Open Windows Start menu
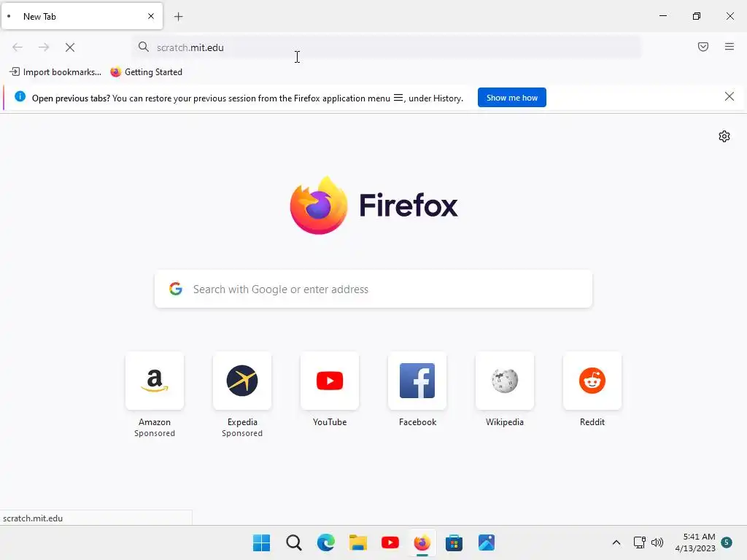The height and width of the screenshot is (560, 747). [261, 542]
